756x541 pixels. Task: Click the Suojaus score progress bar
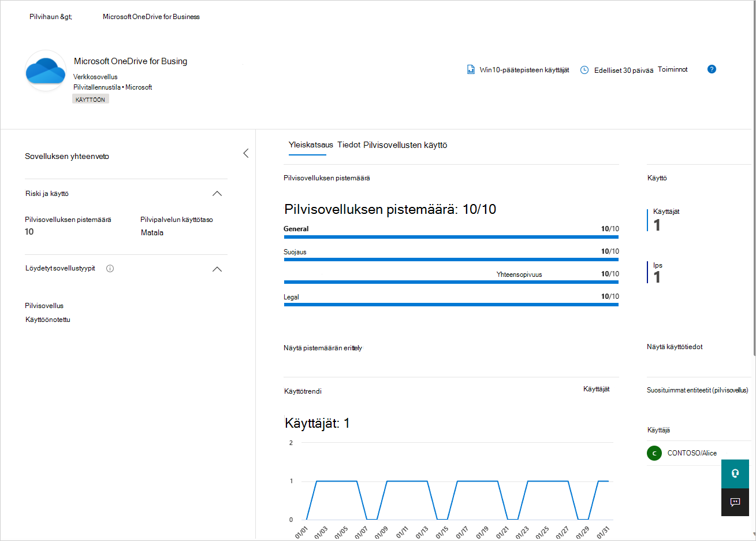451,260
